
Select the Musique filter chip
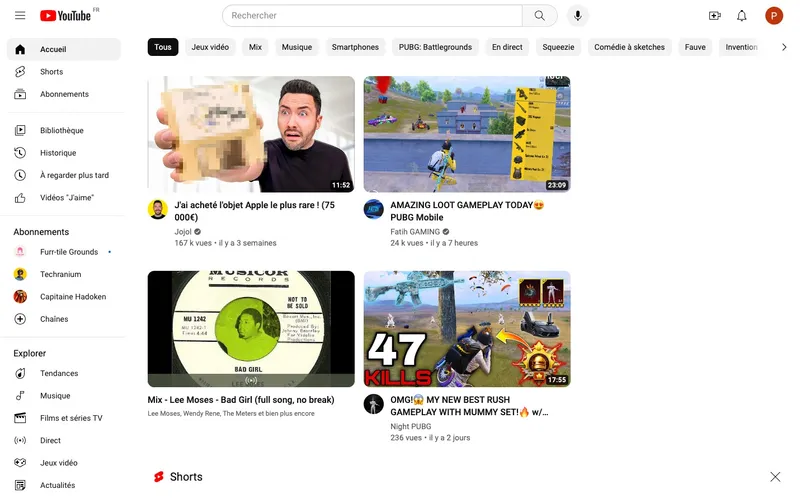297,47
